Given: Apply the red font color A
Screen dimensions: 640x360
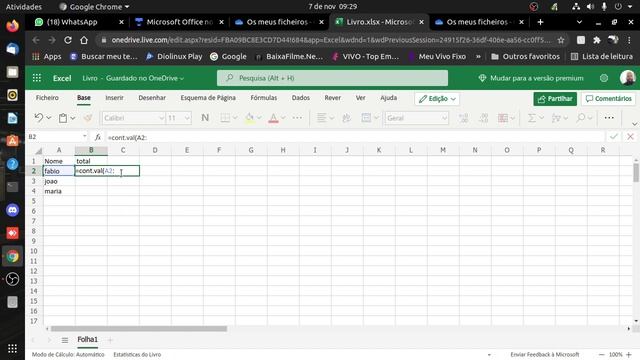Looking at the screenshot, I should tap(273, 118).
